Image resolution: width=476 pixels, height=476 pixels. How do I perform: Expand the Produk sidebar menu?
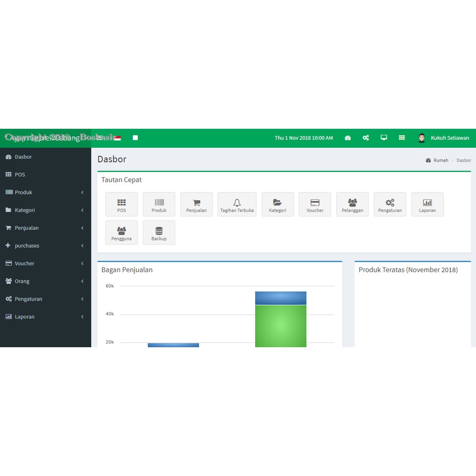(45, 192)
